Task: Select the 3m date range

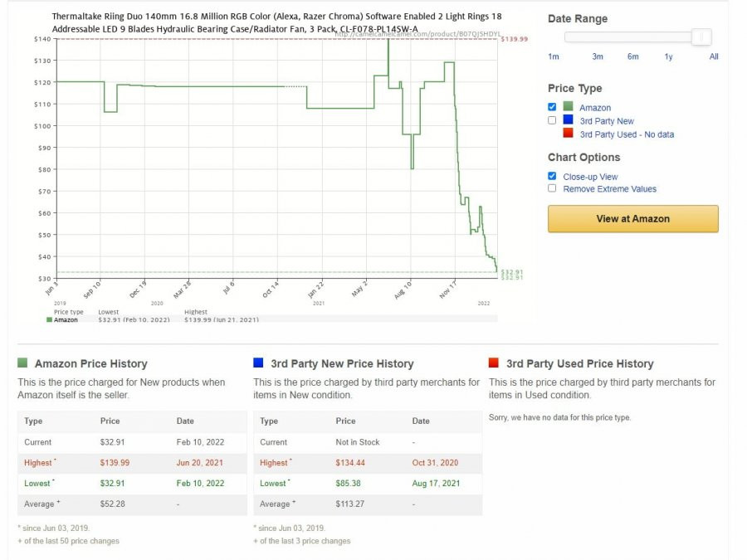Action: [x=598, y=56]
